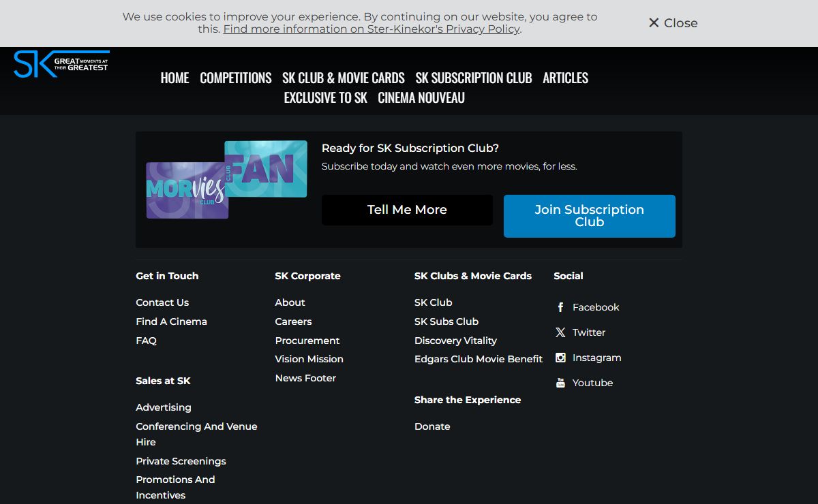This screenshot has height=504, width=818.
Task: Go to the HOME menu item
Action: 175,78
